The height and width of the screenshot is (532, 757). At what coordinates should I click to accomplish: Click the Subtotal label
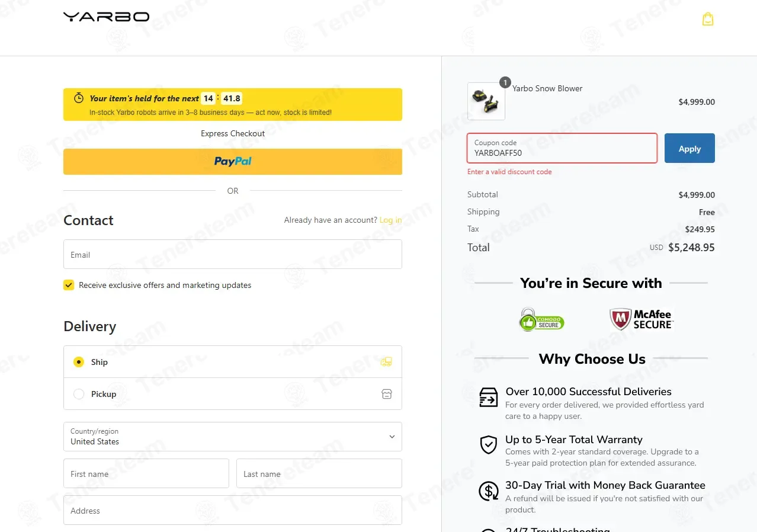483,194
